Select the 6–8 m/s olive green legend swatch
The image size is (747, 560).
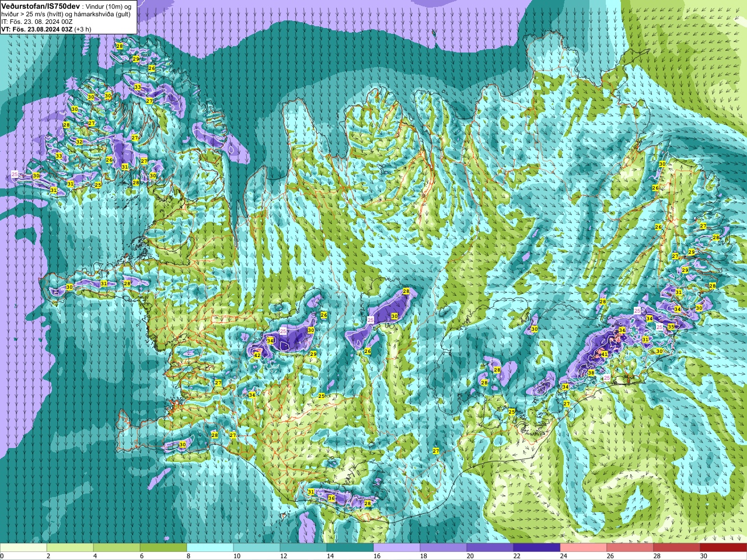click(163, 548)
